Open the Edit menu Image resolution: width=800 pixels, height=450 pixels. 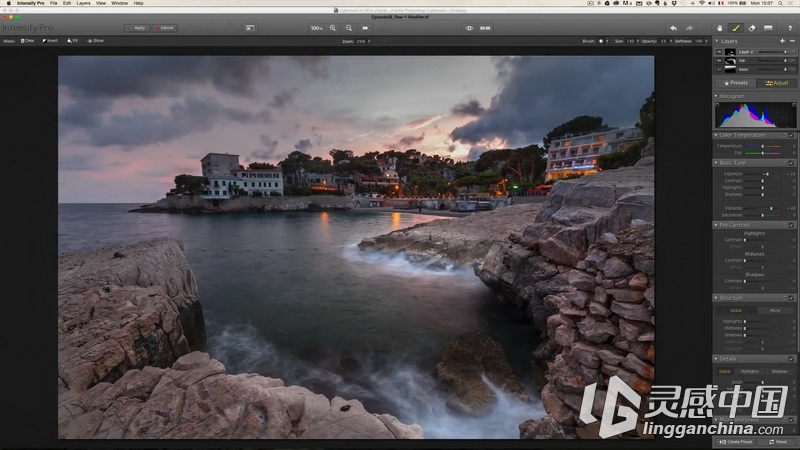pos(67,3)
